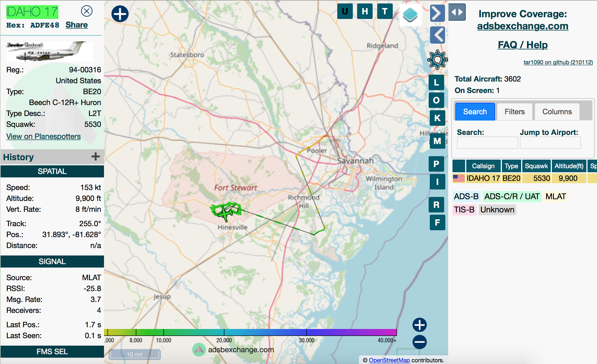Open tar1090 on github link
This screenshot has height=364, width=597.
[558, 62]
